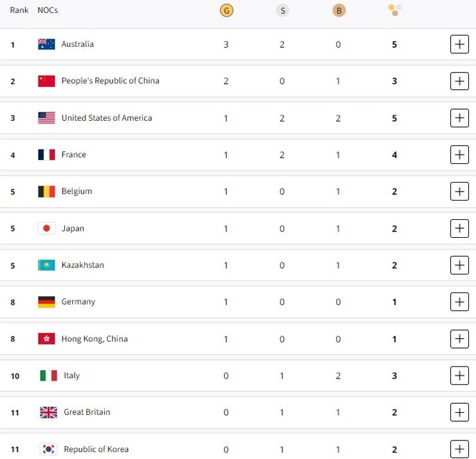Show France medal details with plus

pyautogui.click(x=459, y=154)
